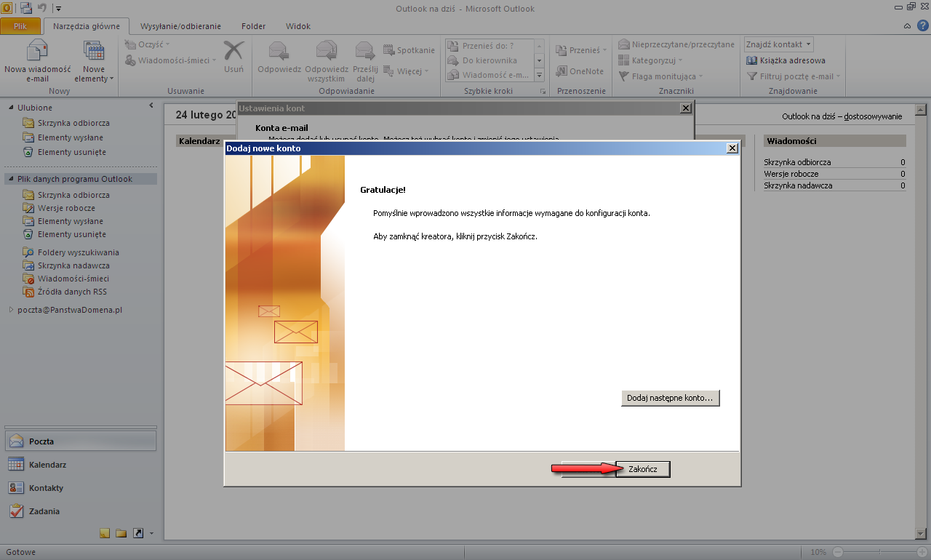Select the Narzędzia główne tab
Image resolution: width=931 pixels, height=560 pixels.
[x=87, y=26]
